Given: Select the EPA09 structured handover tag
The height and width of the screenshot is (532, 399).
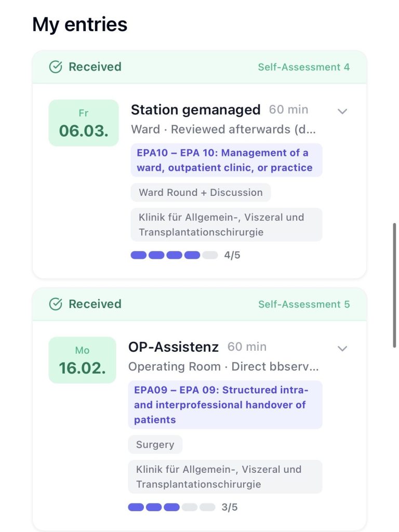Looking at the screenshot, I should tap(225, 405).
